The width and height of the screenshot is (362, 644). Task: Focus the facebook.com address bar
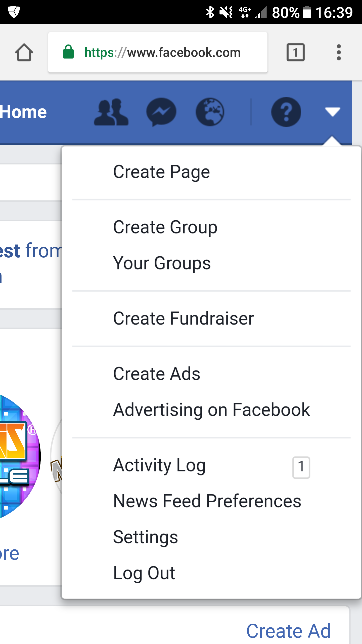tap(158, 52)
